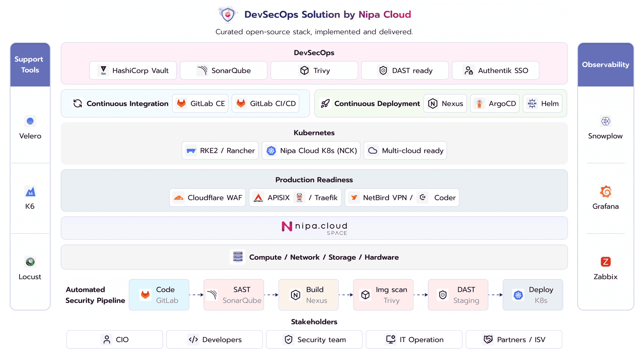Click the "Locust" label under its icon
Viewport: 644px width, 362px height.
click(x=30, y=277)
